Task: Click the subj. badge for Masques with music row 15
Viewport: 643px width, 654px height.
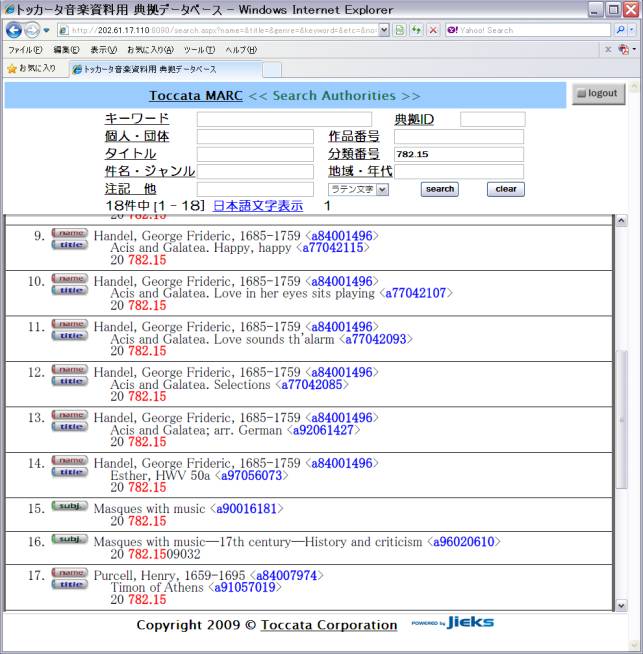Action: (70, 506)
